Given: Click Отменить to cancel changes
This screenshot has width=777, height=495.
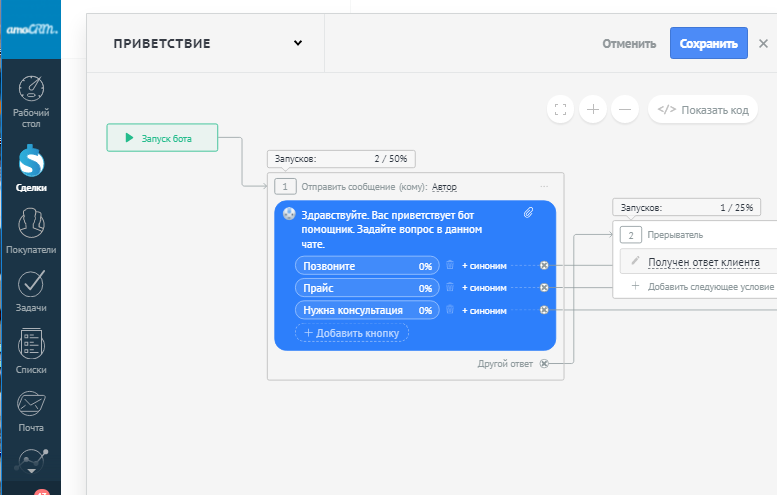Looking at the screenshot, I should 629,44.
